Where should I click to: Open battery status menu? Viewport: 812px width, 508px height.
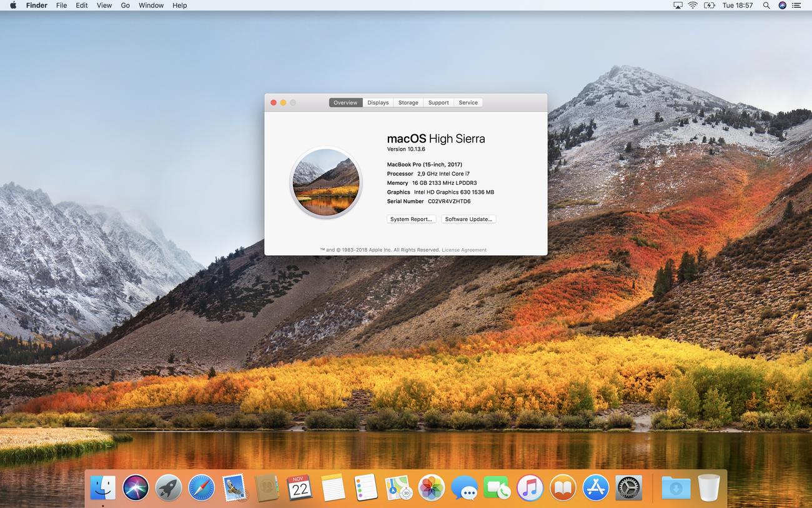click(709, 5)
